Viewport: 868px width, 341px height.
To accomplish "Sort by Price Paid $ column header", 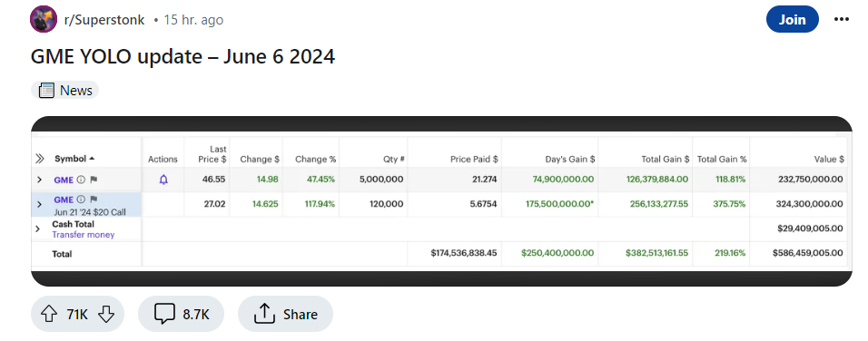I will point(474,160).
